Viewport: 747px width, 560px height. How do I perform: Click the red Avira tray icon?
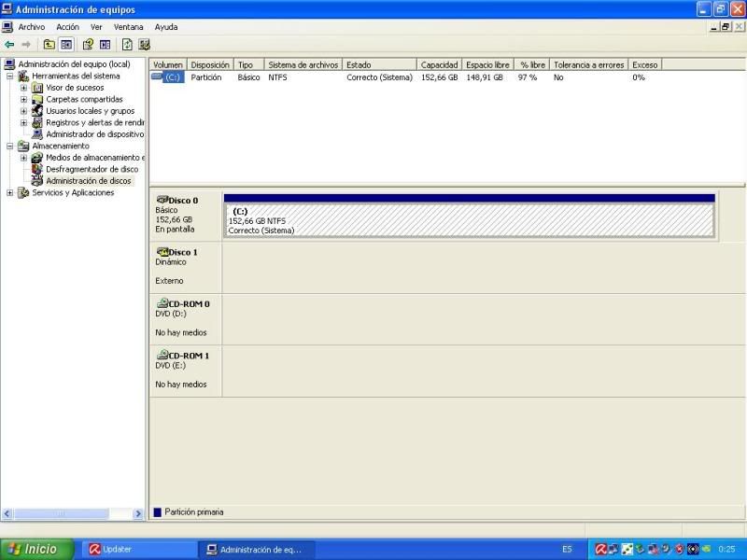pos(600,550)
